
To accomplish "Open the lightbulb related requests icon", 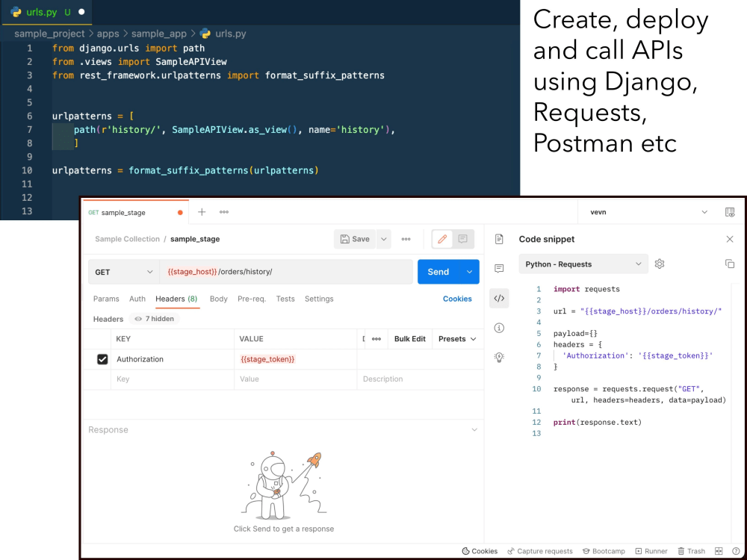I will (x=499, y=357).
